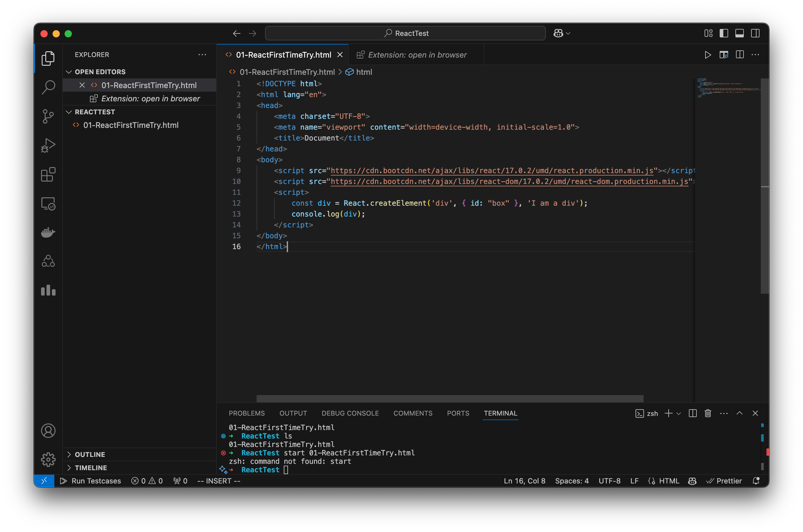Open the Run and Debug view
This screenshot has width=803, height=532.
click(48, 145)
